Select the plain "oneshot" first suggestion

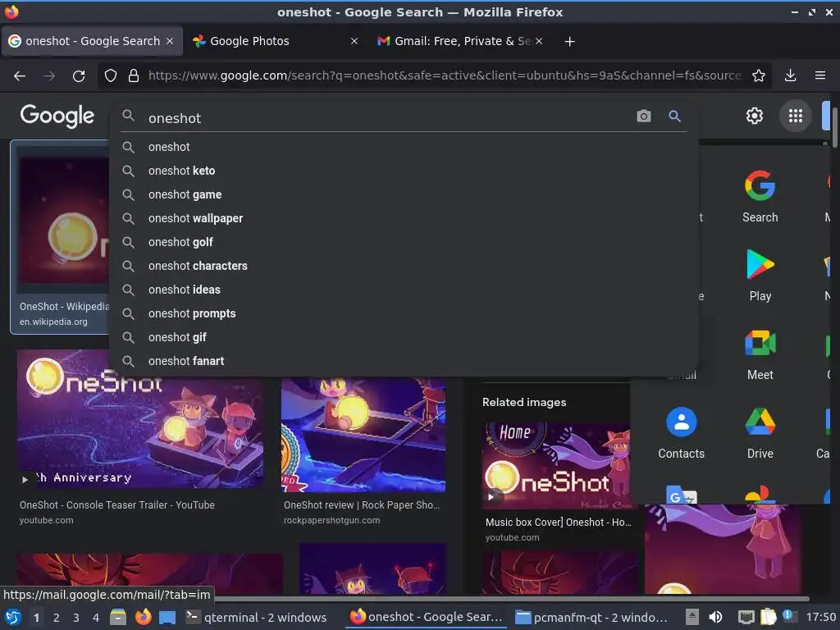pos(404,147)
